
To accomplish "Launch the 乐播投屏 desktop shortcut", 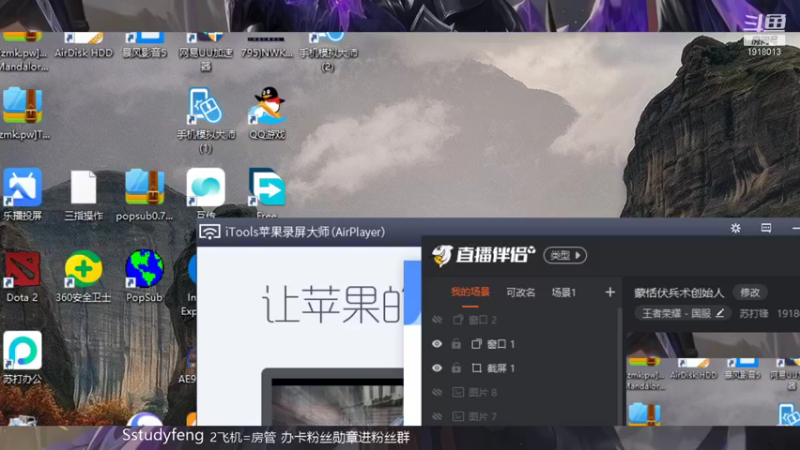I will pos(22,194).
